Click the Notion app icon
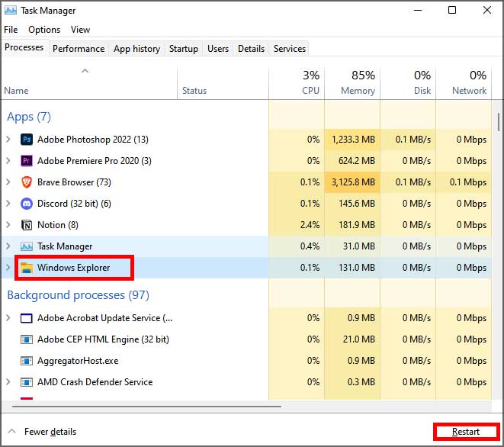Viewport: 504px width, 447px height. pos(27,225)
